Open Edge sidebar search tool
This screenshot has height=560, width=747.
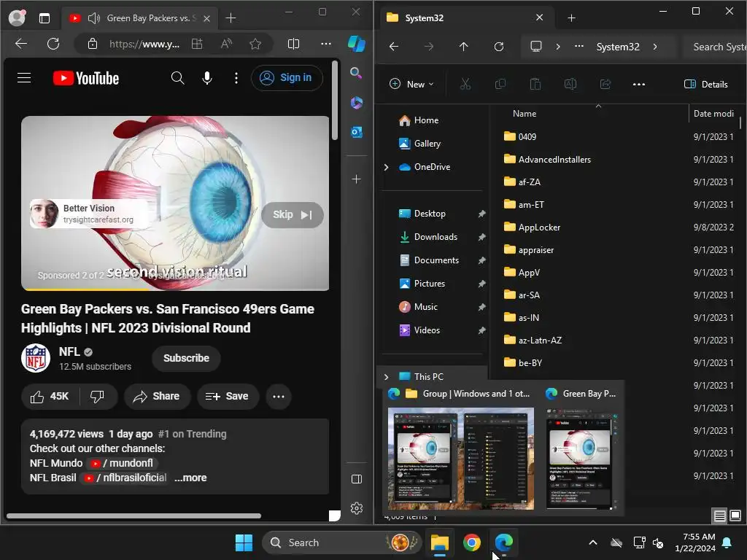[x=356, y=73]
